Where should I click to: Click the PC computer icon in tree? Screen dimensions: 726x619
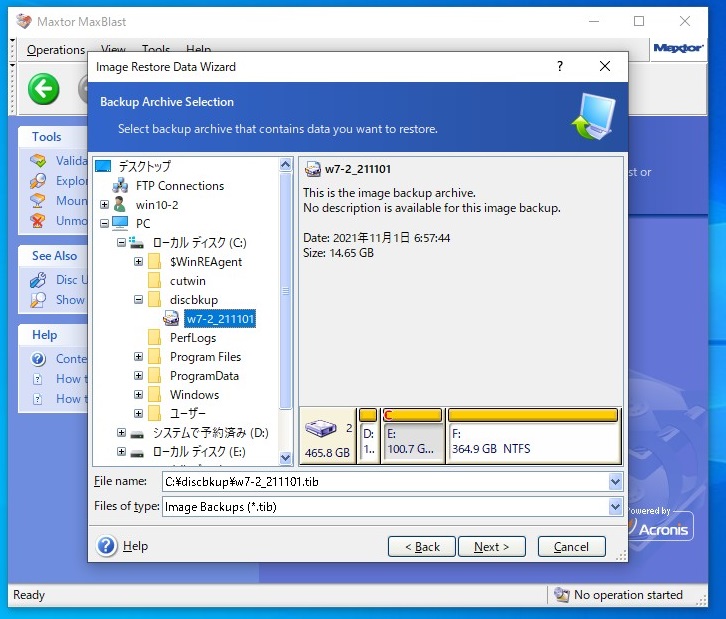pyautogui.click(x=120, y=223)
